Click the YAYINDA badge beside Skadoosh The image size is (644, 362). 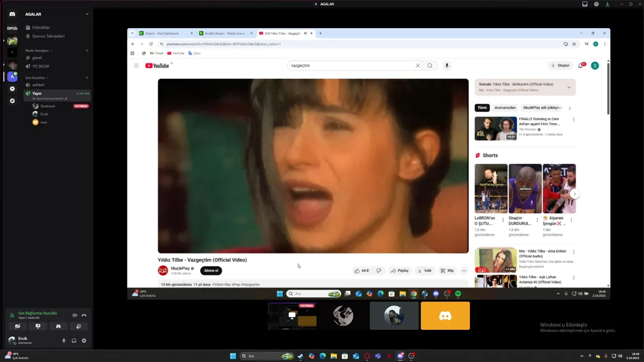[x=81, y=106]
